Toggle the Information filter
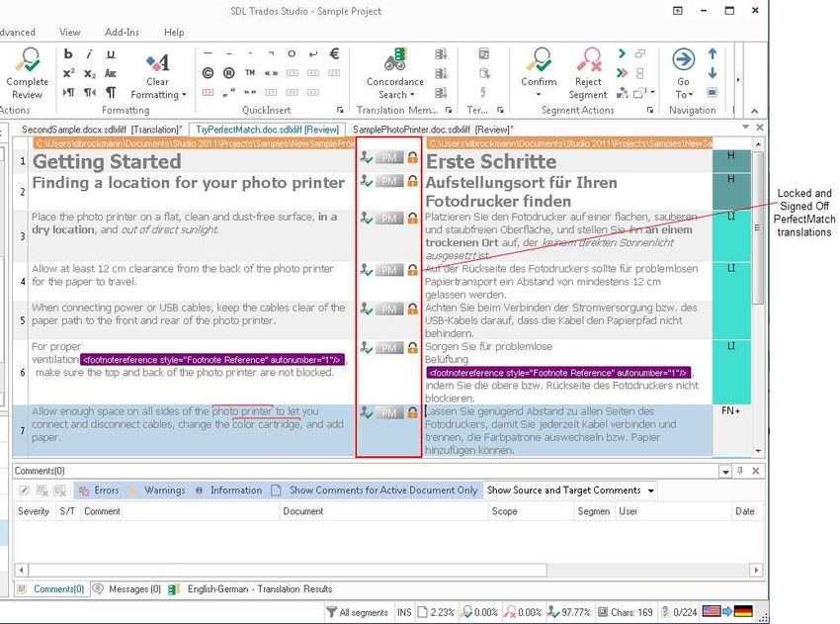 coord(228,490)
